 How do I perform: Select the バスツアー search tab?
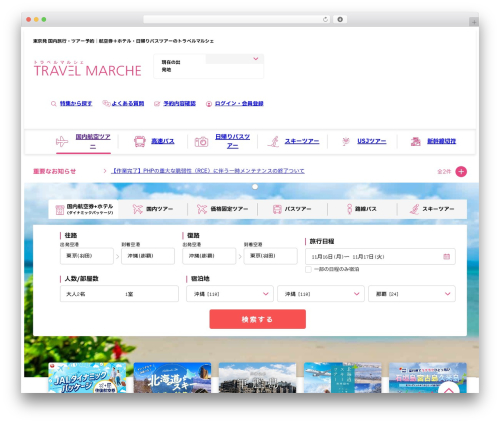pos(292,209)
